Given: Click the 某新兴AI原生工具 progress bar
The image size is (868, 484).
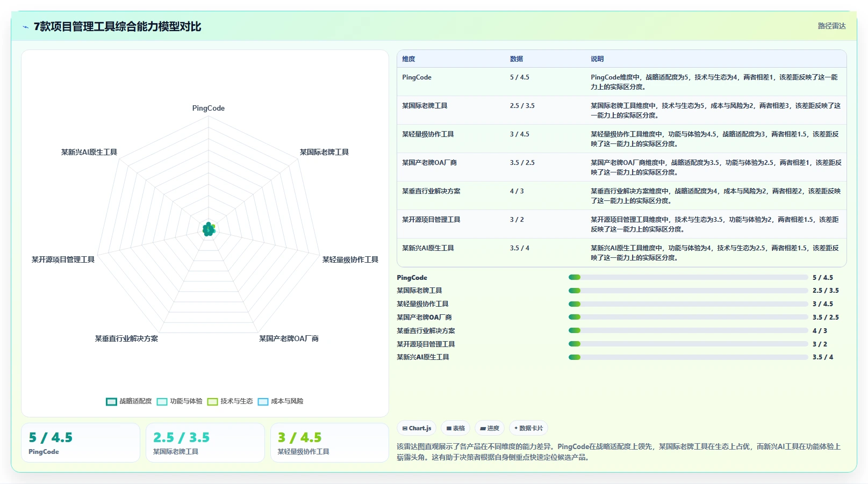Looking at the screenshot, I should coord(688,357).
